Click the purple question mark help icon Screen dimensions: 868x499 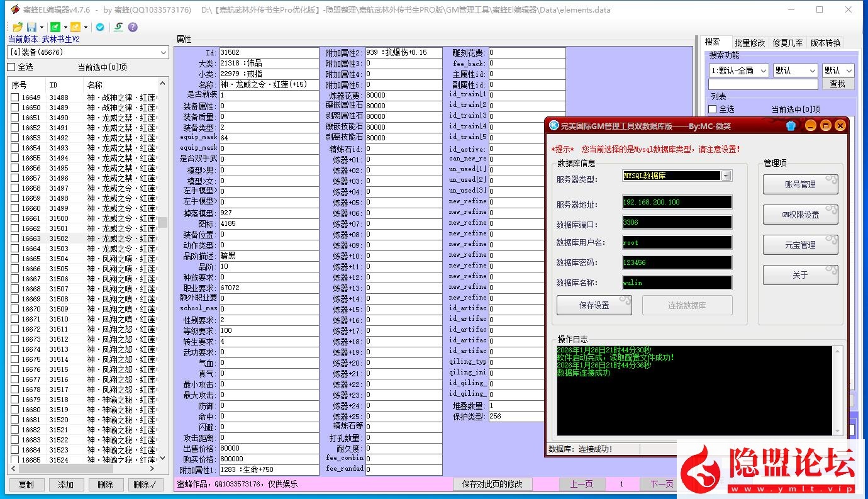[133, 27]
